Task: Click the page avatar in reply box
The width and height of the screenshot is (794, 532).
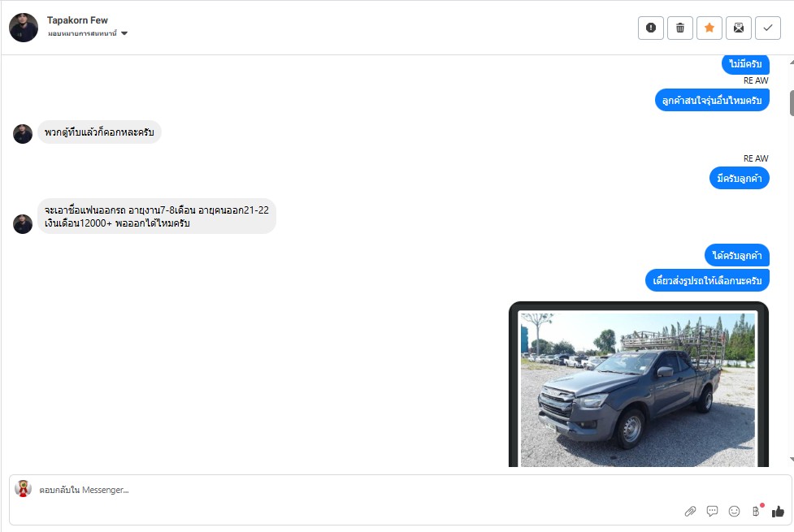Action: [23, 488]
